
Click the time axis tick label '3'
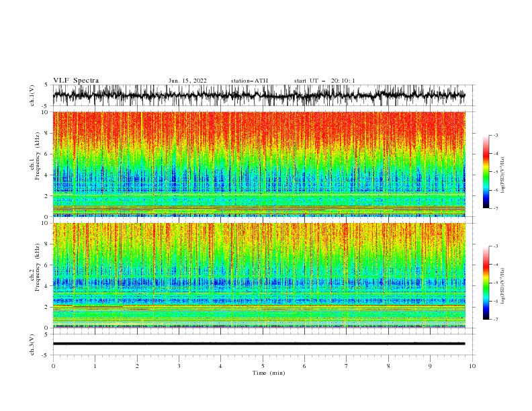point(179,366)
